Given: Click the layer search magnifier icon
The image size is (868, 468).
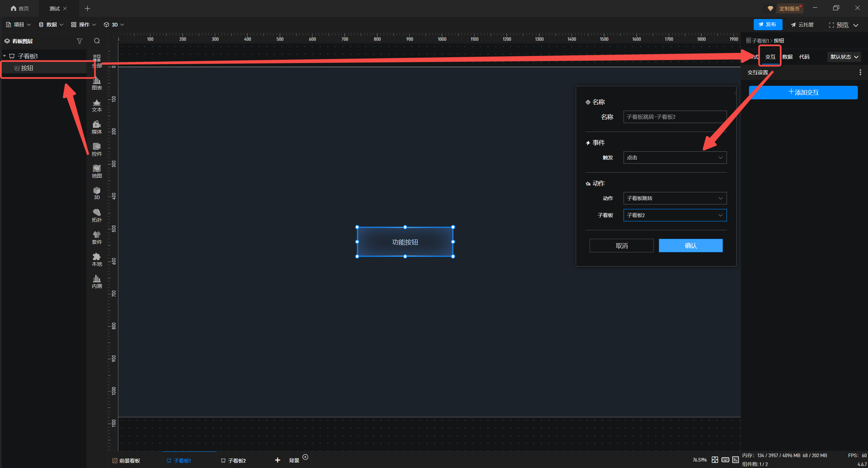Looking at the screenshot, I should pyautogui.click(x=97, y=41).
